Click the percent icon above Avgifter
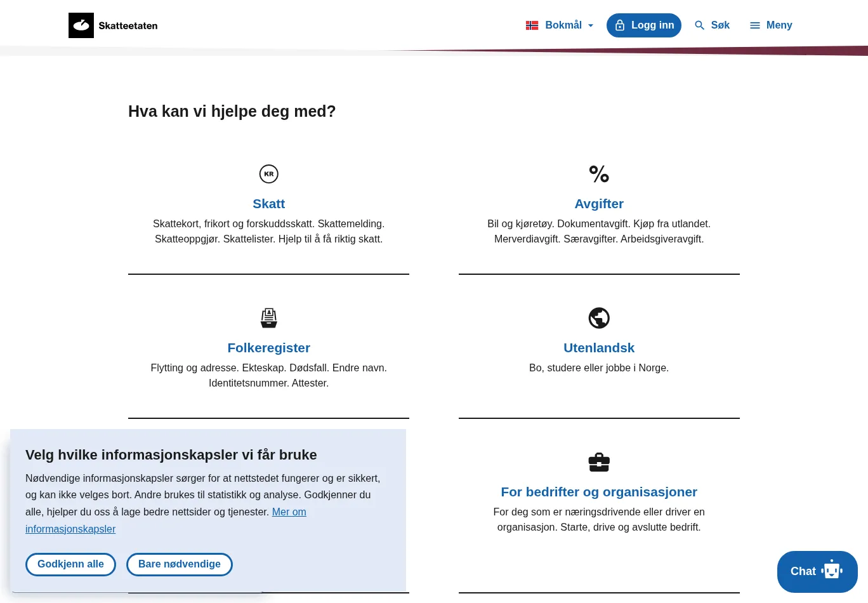Image resolution: width=868 pixels, height=603 pixels. click(599, 174)
